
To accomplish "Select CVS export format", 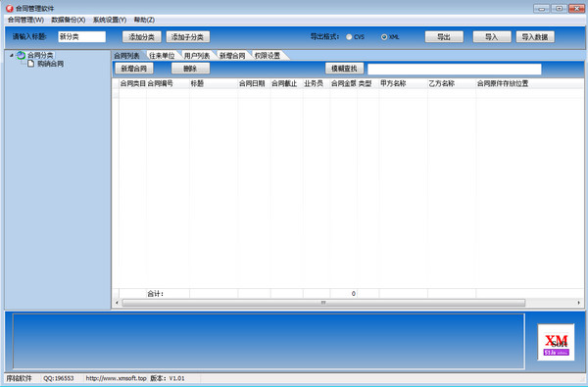I will point(349,37).
